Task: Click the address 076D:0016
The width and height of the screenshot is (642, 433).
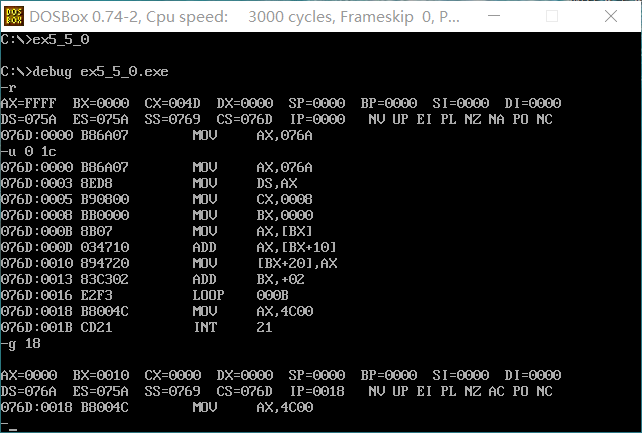Action: coord(37,295)
